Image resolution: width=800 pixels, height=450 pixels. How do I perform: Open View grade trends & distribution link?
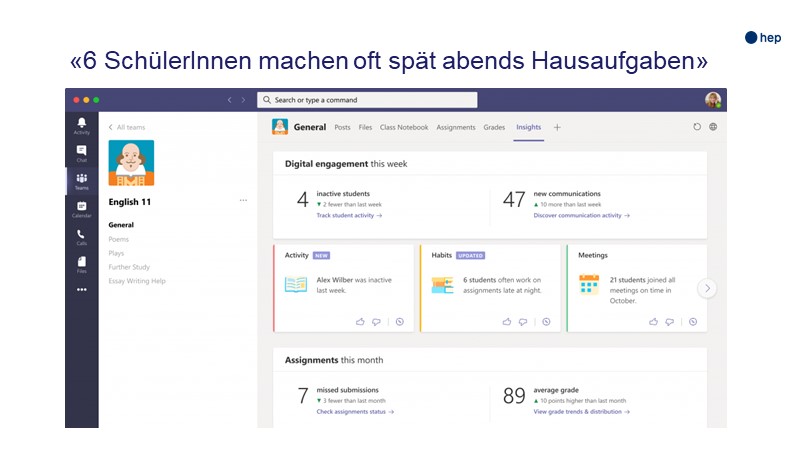click(582, 412)
